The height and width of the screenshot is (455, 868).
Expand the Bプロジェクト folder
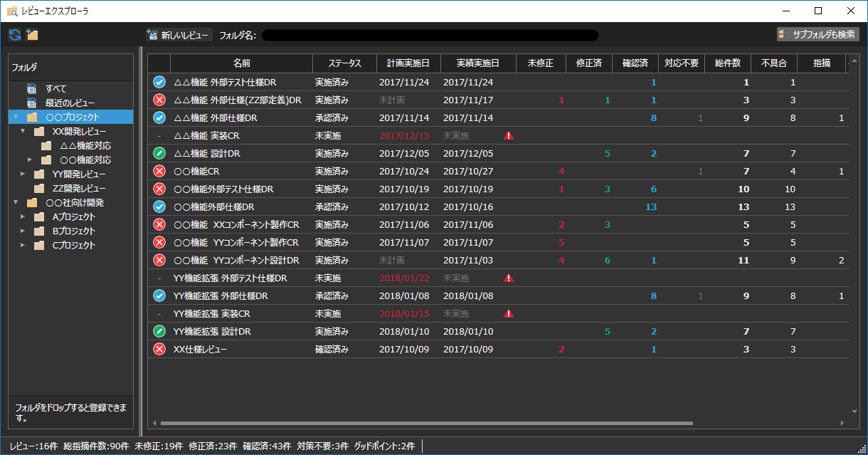pyautogui.click(x=21, y=231)
